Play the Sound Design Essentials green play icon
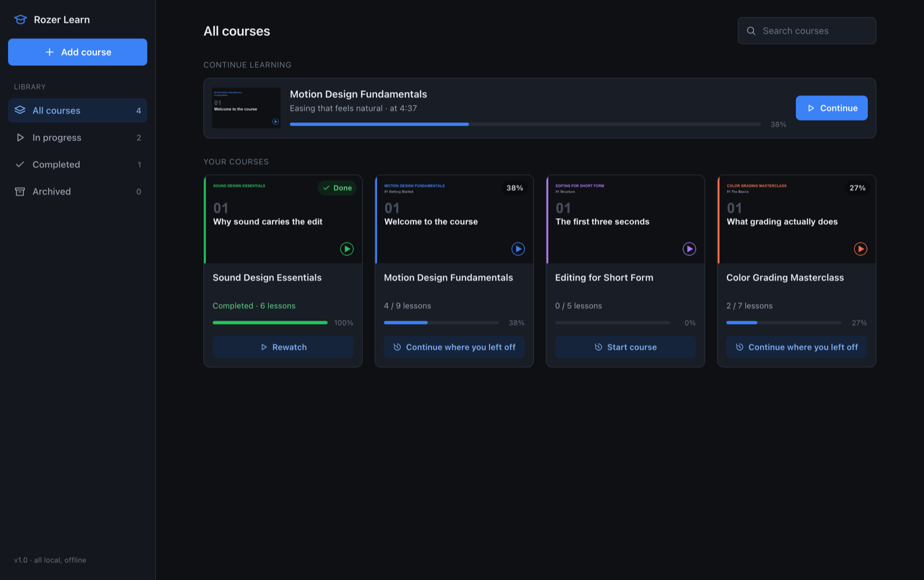The width and height of the screenshot is (924, 580). (x=347, y=249)
